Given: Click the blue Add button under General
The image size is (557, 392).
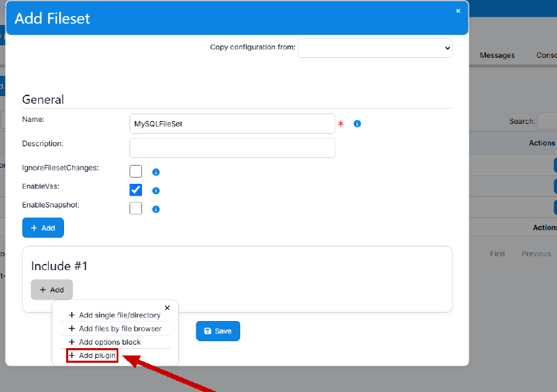Looking at the screenshot, I should [x=43, y=228].
